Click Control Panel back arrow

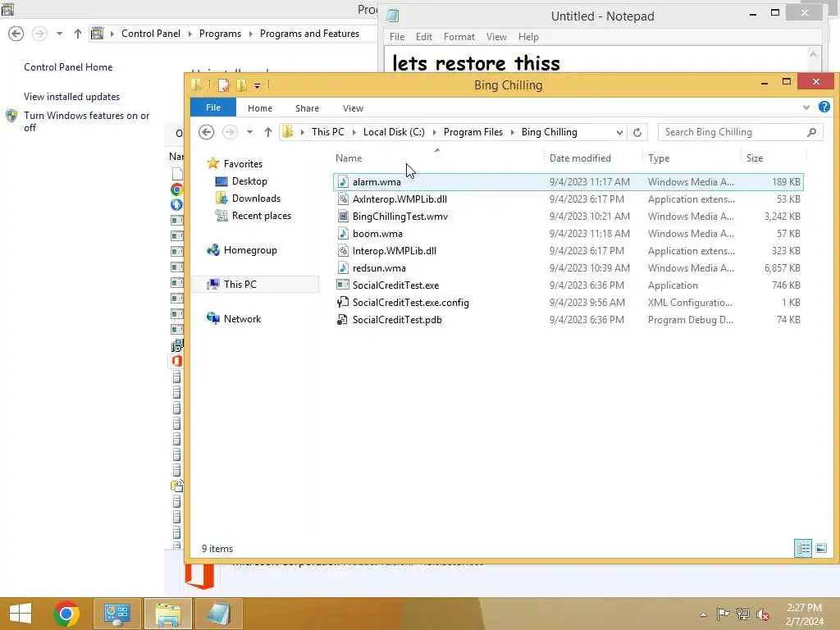point(16,34)
